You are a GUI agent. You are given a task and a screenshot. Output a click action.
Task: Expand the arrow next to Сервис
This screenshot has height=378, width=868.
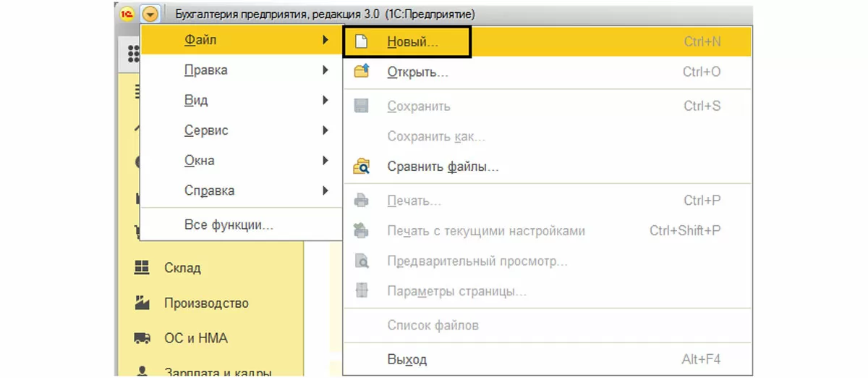tap(325, 130)
